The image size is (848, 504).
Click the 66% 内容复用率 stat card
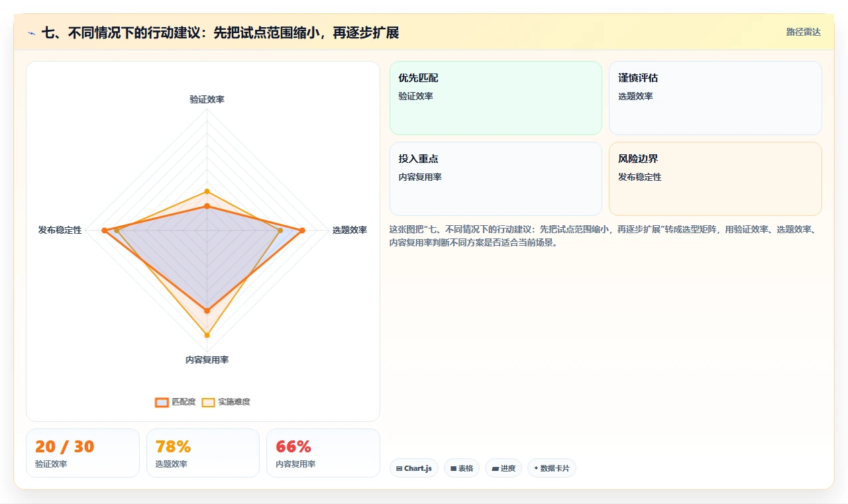point(323,453)
